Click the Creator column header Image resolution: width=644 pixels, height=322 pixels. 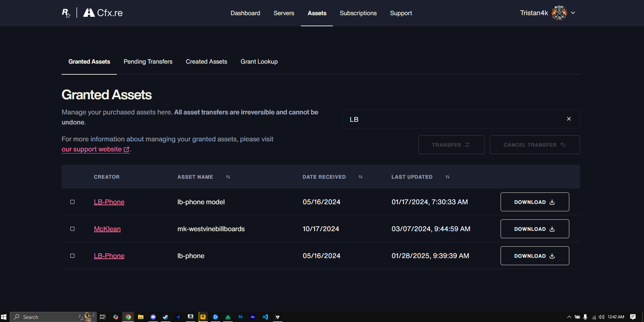pos(107,177)
